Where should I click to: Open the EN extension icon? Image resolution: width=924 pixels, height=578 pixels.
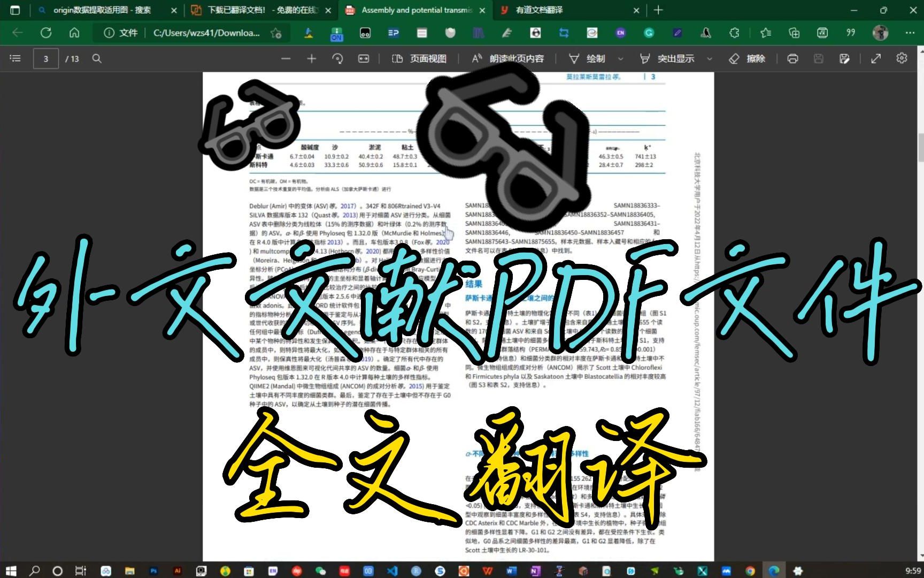click(x=620, y=33)
